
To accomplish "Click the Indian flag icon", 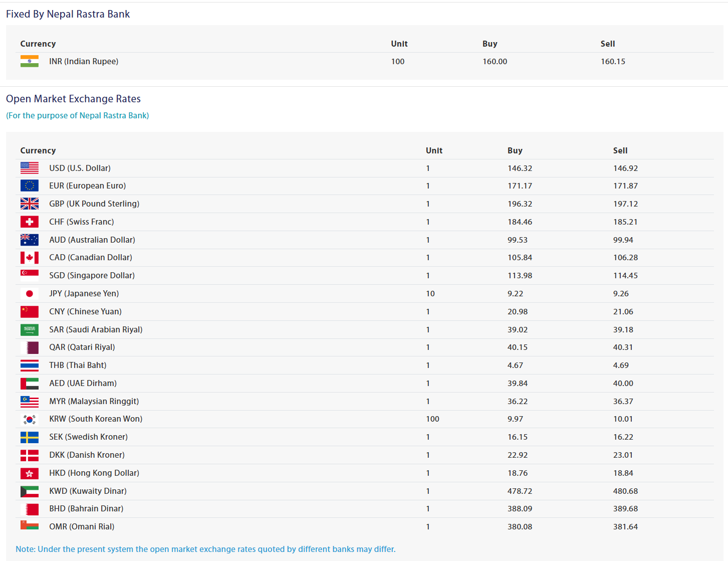I will (29, 61).
